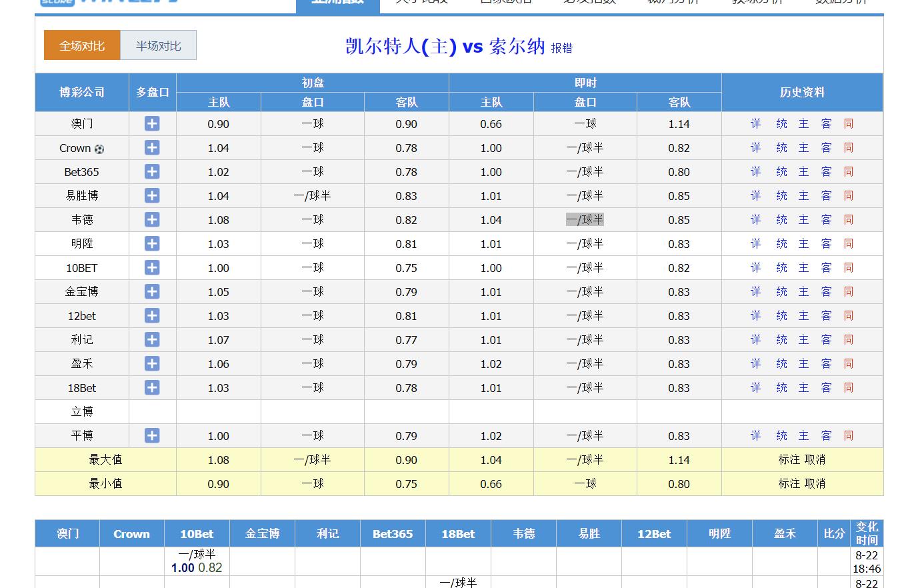Open red 同 link in 10BET row
Image resolution: width=908 pixels, height=588 pixels.
pyautogui.click(x=849, y=267)
